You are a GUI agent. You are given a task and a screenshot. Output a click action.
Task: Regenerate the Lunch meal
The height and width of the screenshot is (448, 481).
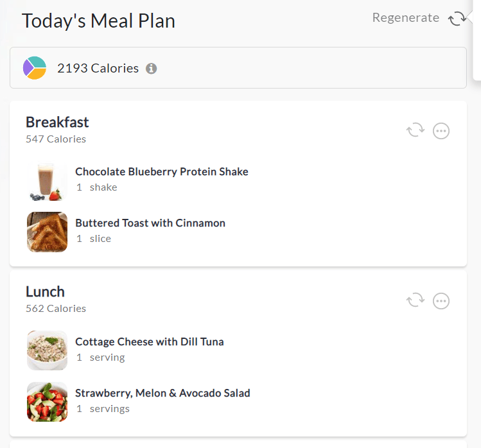415,300
